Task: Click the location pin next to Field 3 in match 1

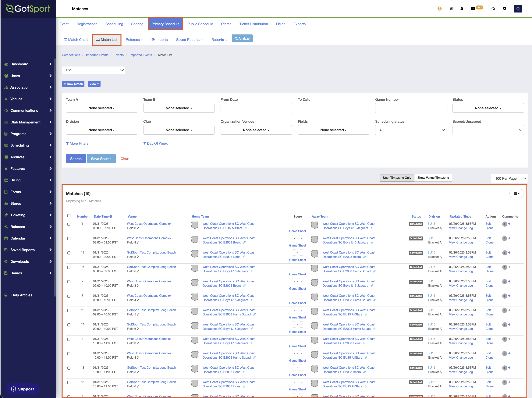Action: point(138,228)
